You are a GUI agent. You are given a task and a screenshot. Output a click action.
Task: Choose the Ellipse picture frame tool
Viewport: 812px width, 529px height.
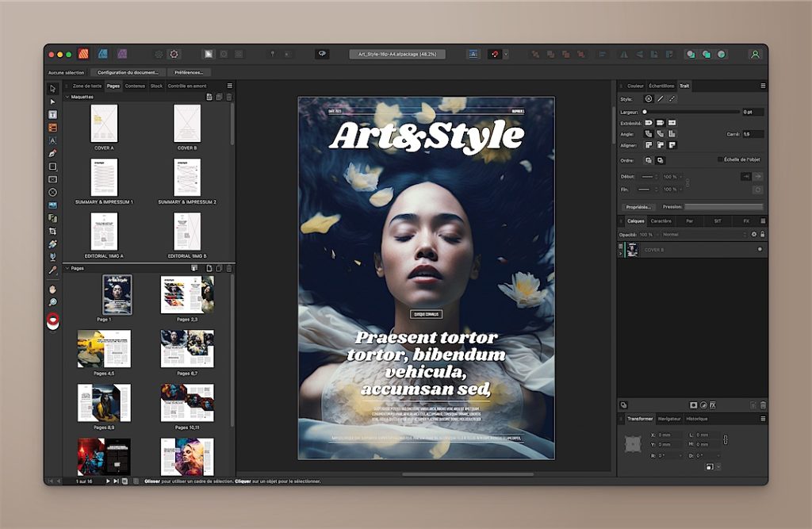(x=53, y=192)
